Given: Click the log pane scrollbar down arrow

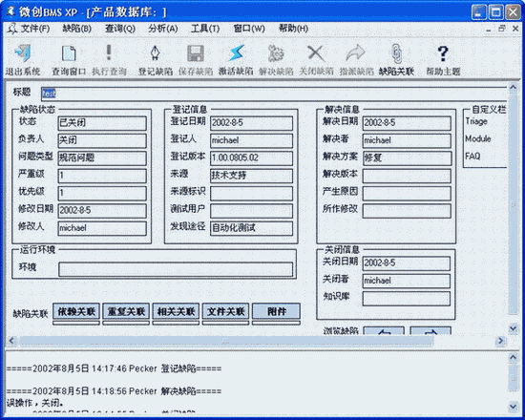Looking at the screenshot, I should click(x=513, y=407).
